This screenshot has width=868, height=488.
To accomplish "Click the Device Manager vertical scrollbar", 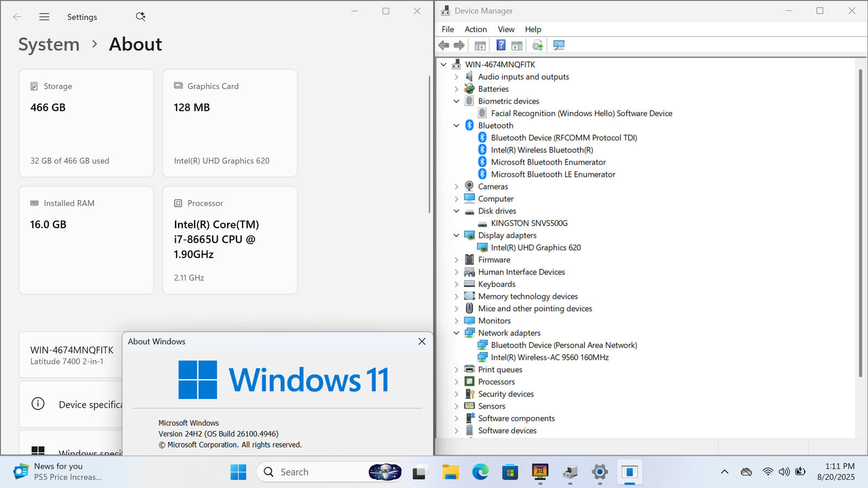I will pyautogui.click(x=860, y=222).
